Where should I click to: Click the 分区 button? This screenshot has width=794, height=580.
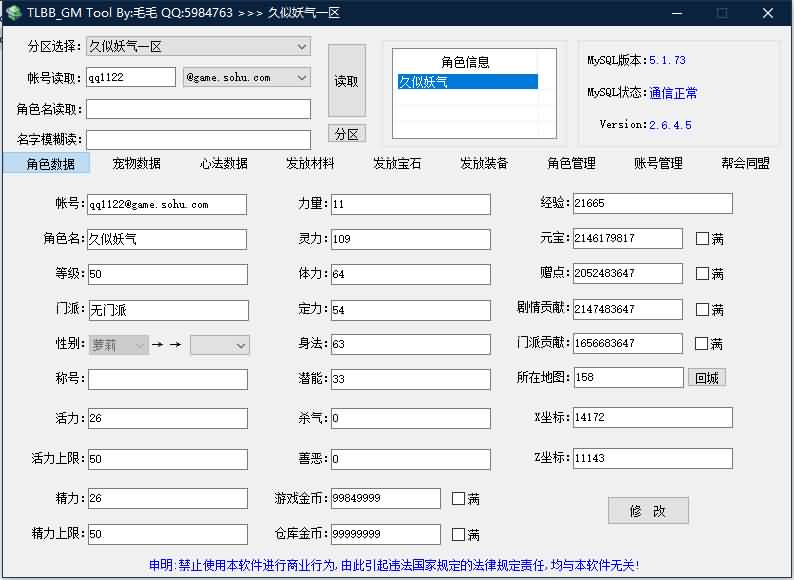[347, 134]
